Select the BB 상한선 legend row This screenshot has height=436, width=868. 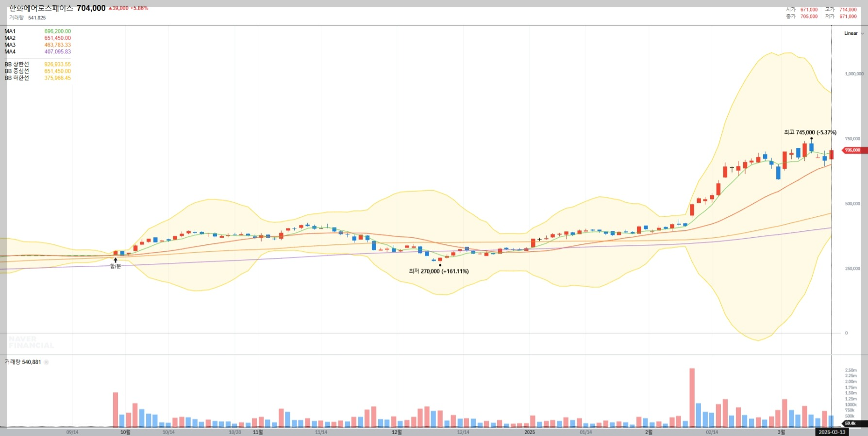coord(38,64)
